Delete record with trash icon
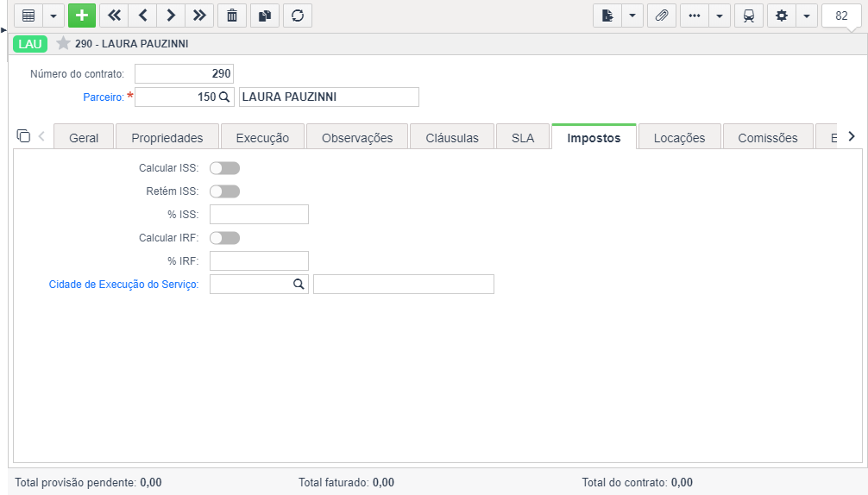This screenshot has width=868, height=495. 232,16
